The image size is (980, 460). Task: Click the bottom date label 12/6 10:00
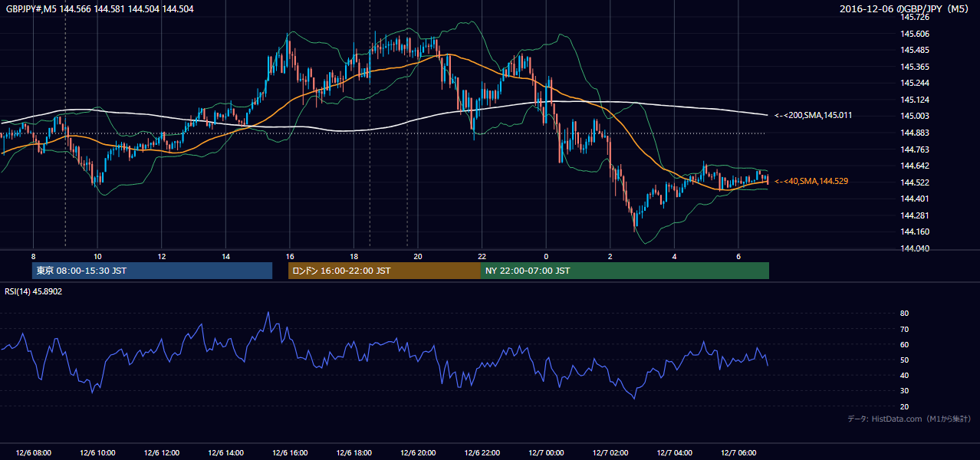click(x=97, y=452)
